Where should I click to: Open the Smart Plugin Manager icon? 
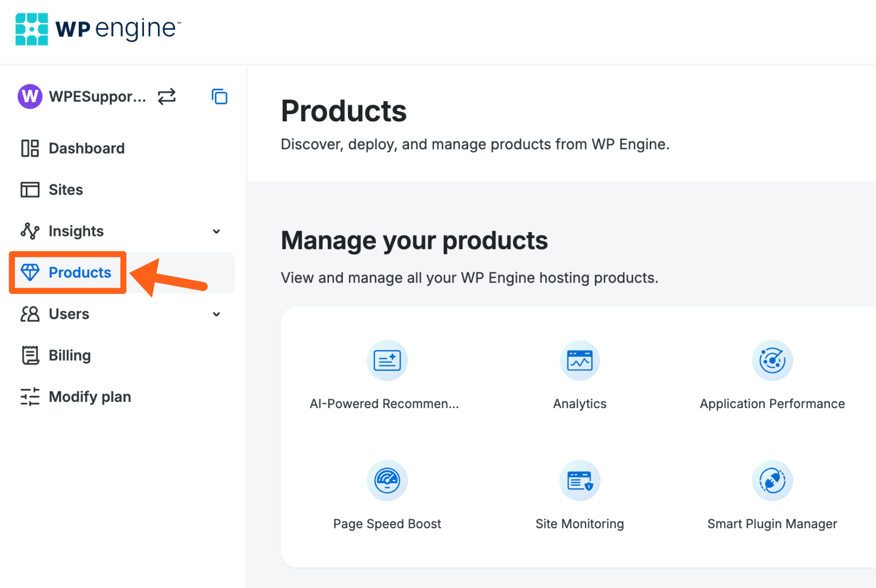pos(772,481)
